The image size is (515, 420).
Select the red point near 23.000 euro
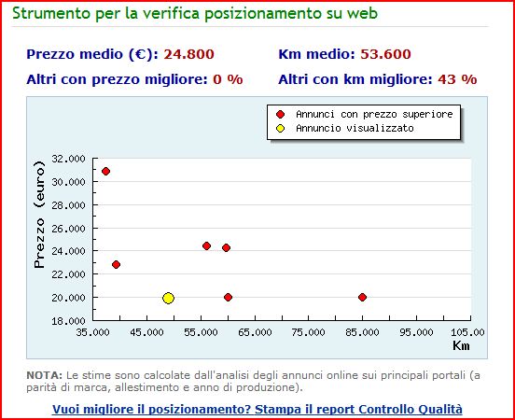pos(116,264)
